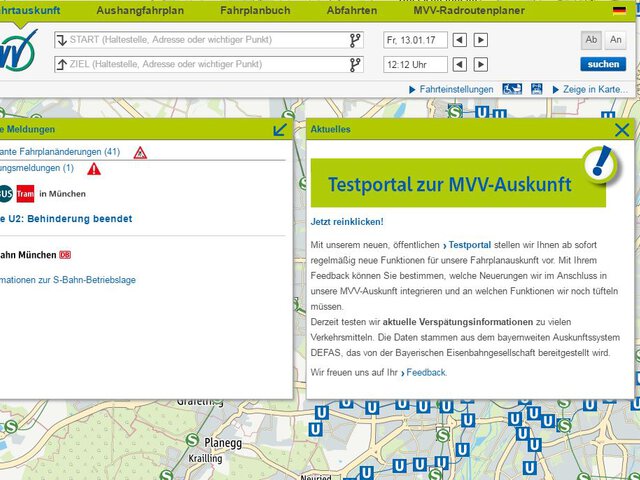
Task: Toggle the wheelchair accessibility icon
Action: 512,89
